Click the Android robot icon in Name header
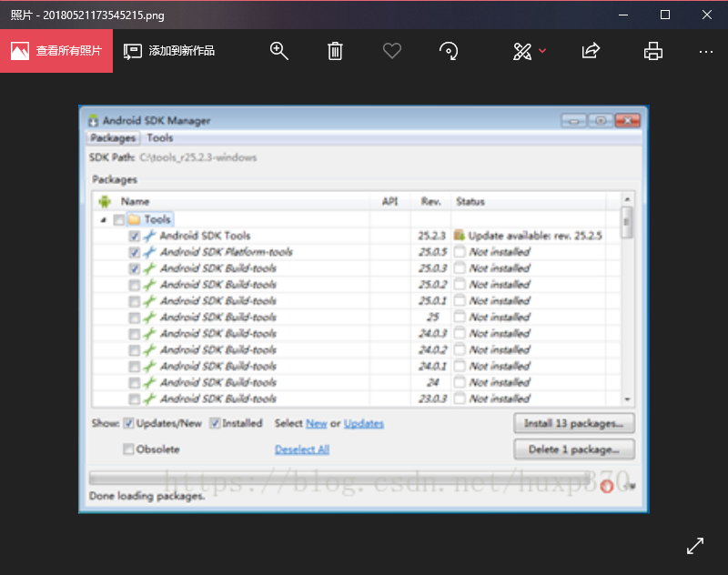The width and height of the screenshot is (728, 575). coord(105,201)
